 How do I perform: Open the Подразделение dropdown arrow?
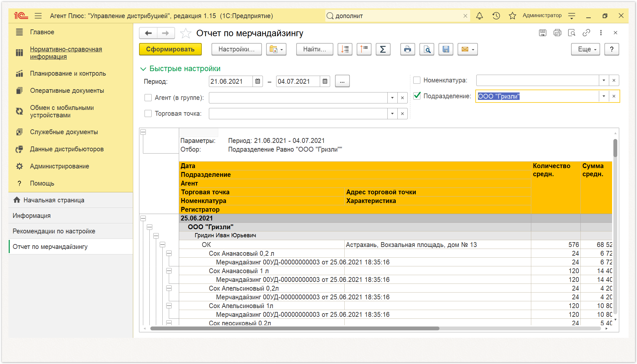point(604,96)
